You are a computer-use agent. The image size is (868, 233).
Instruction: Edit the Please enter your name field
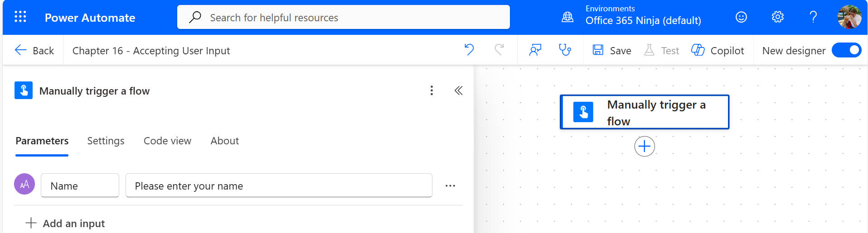coord(279,185)
